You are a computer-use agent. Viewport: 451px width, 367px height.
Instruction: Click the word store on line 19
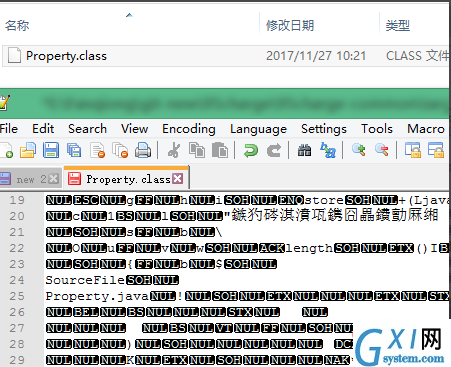324,200
